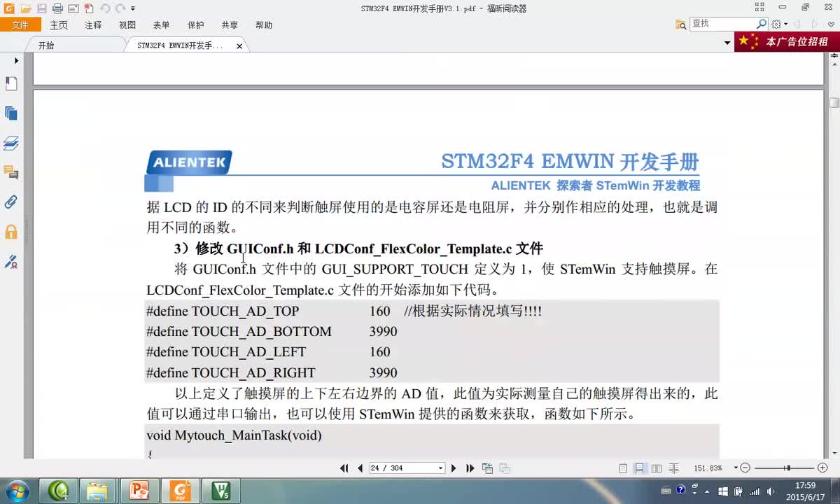Redo the last action
The image size is (840, 504).
(121, 8)
